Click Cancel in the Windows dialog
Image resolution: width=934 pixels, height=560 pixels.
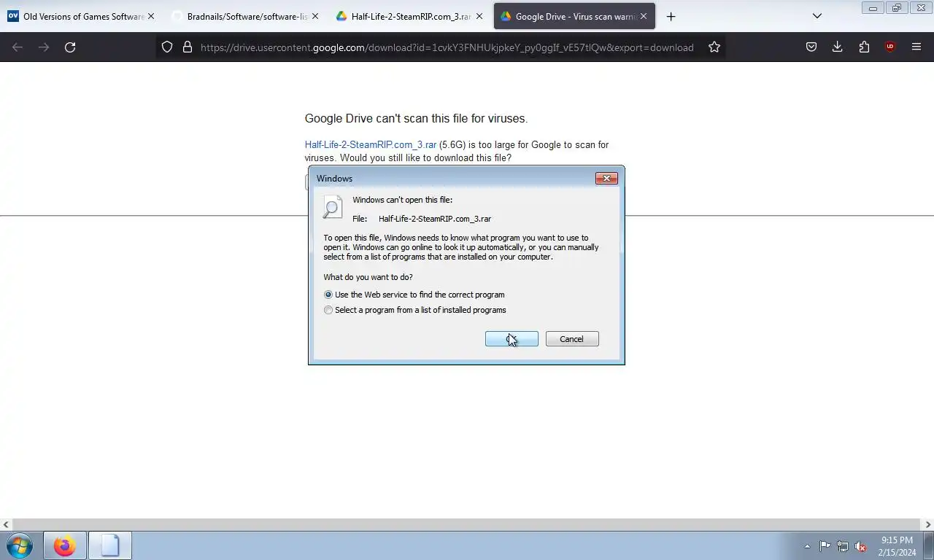click(x=572, y=339)
